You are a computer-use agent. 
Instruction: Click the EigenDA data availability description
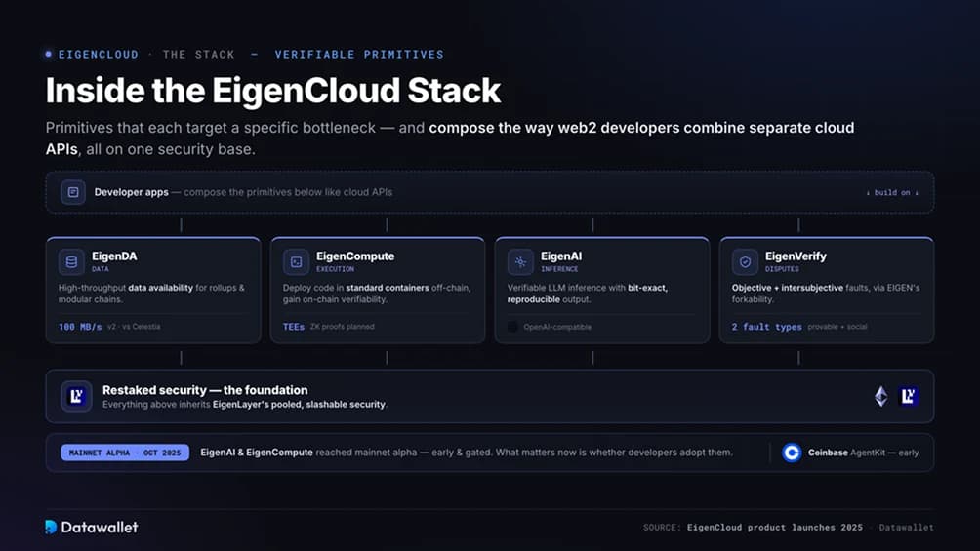(x=152, y=294)
